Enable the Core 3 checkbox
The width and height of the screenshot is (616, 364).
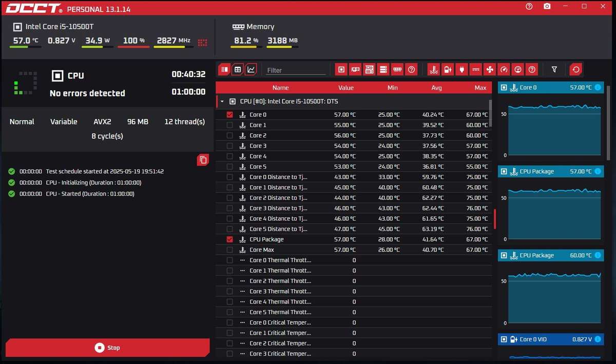(229, 146)
